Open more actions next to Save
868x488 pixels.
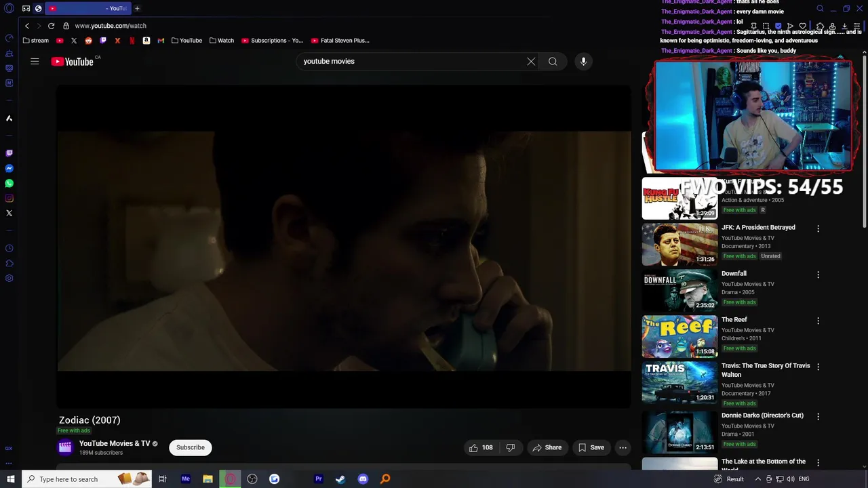click(623, 447)
